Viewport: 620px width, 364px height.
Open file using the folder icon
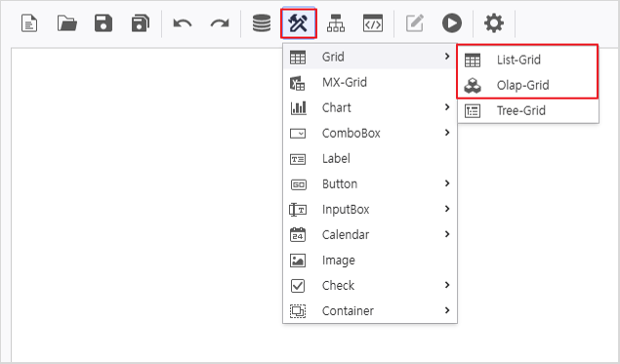click(66, 22)
